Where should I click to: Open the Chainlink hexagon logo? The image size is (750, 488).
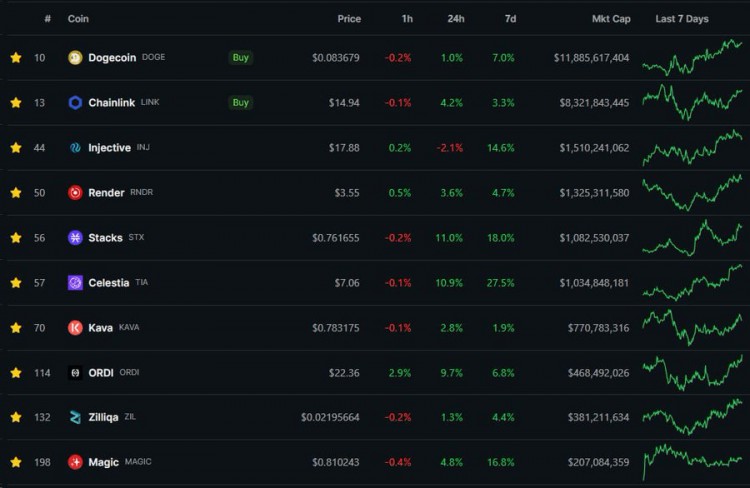pos(75,103)
